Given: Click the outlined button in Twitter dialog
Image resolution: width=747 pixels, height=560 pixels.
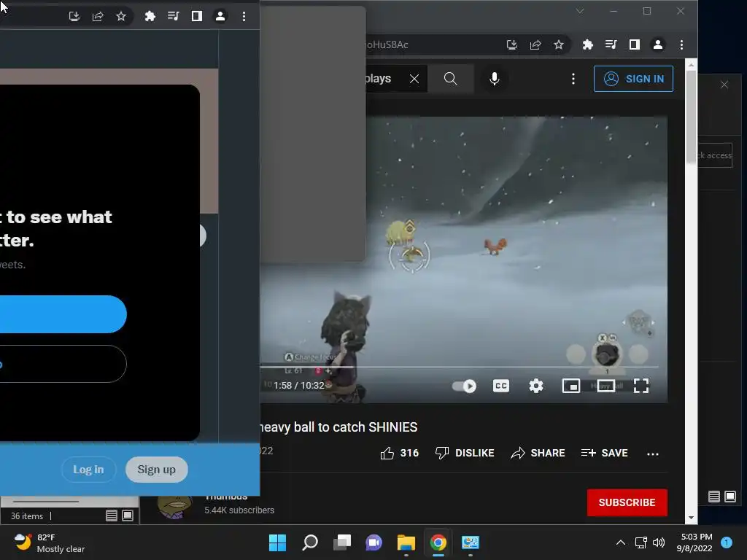Looking at the screenshot, I should [x=63, y=364].
